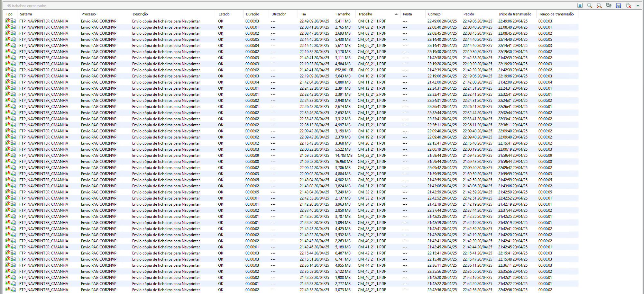644x294 pixels.
Task: Click the type icon for CM_48_21_1.PDF row
Action: pyautogui.click(x=10, y=290)
